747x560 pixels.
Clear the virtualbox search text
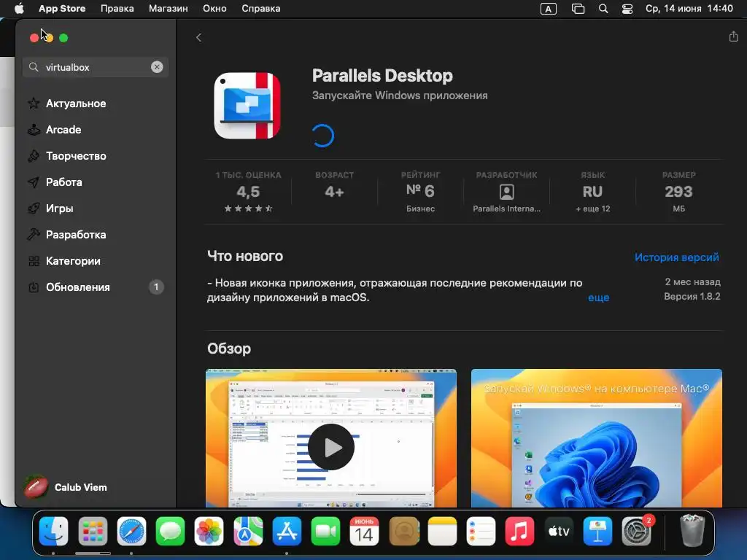tap(157, 67)
